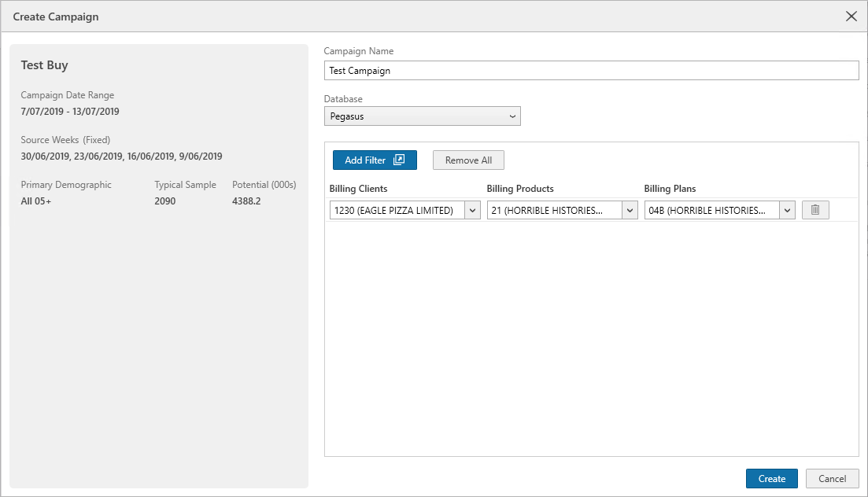Create the campaign
868x497 pixels.
point(772,479)
